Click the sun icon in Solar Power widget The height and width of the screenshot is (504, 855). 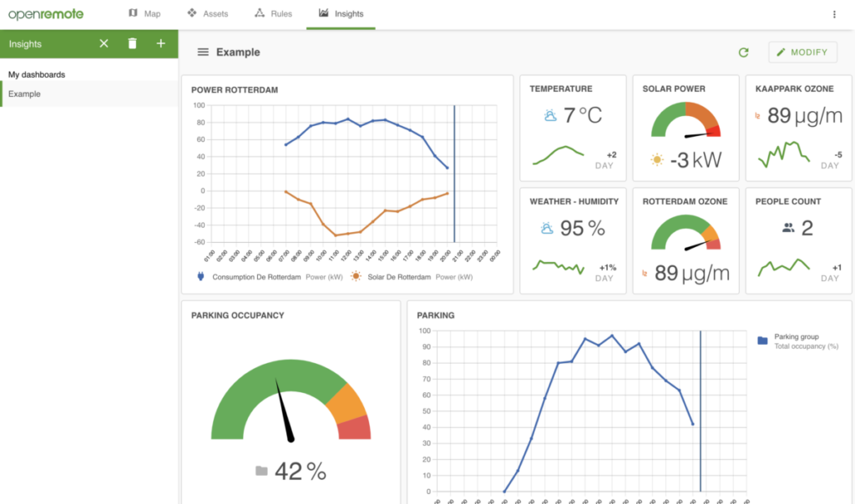coord(657,159)
